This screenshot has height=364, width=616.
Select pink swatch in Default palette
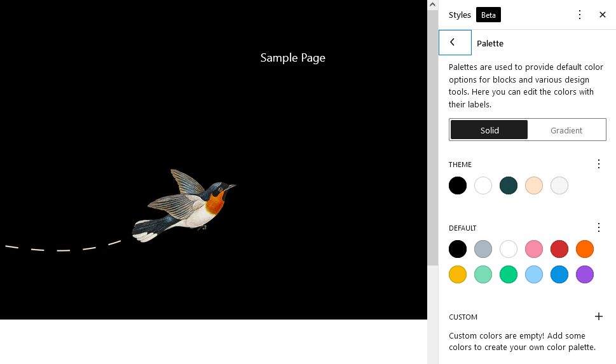pyautogui.click(x=534, y=249)
